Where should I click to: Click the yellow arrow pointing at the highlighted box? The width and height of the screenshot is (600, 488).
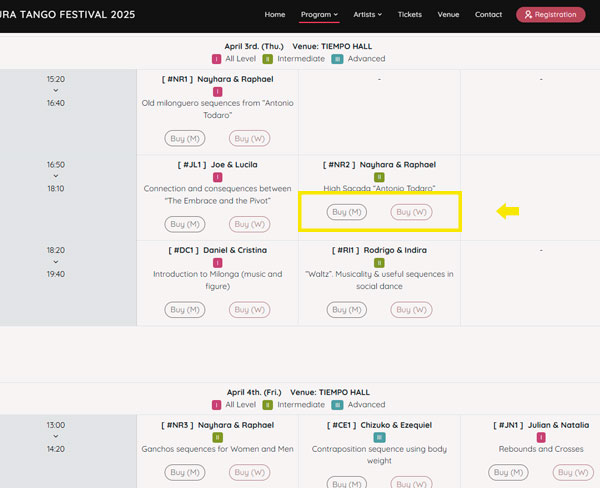(x=508, y=211)
